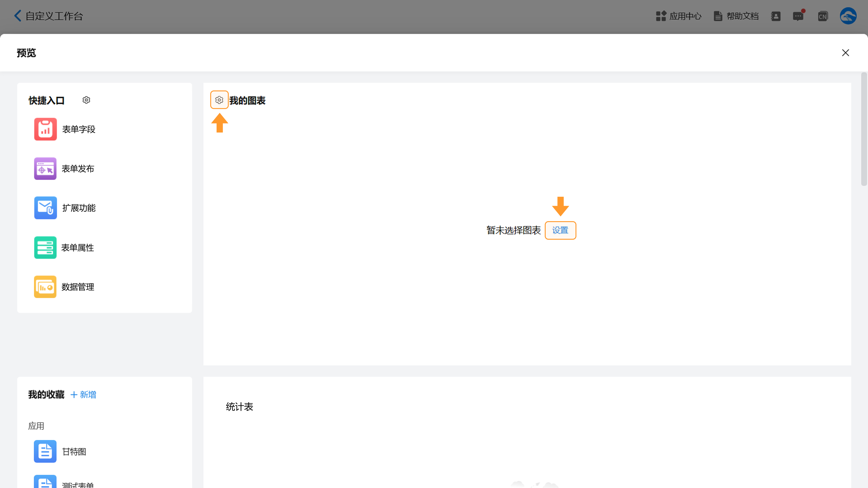The image size is (868, 488).
Task: Click the 设置 link for chart selection
Action: pyautogui.click(x=560, y=230)
